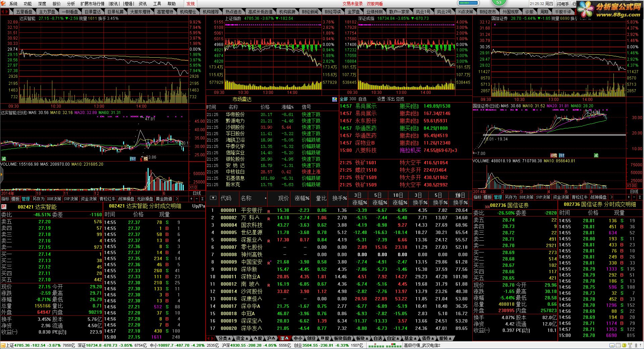This screenshot has height=349, width=644.
Task: Click the red P icon beside 002421
Action: tap(4, 207)
